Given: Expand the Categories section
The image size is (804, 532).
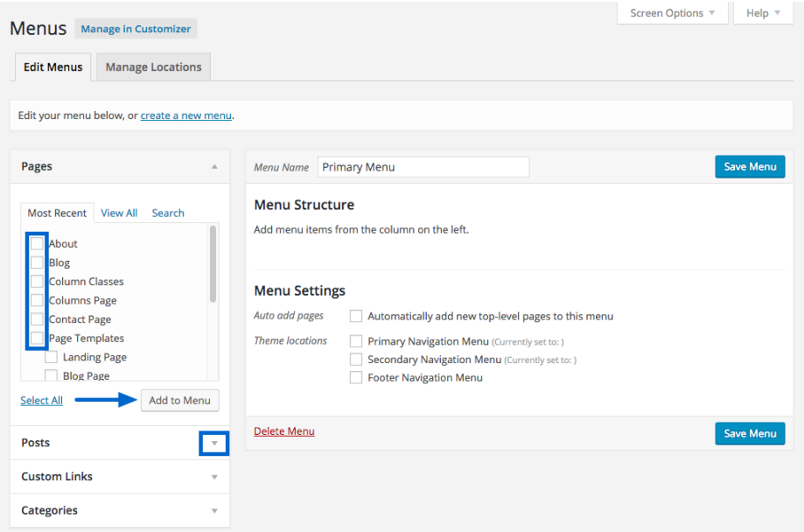Looking at the screenshot, I should (x=214, y=511).
